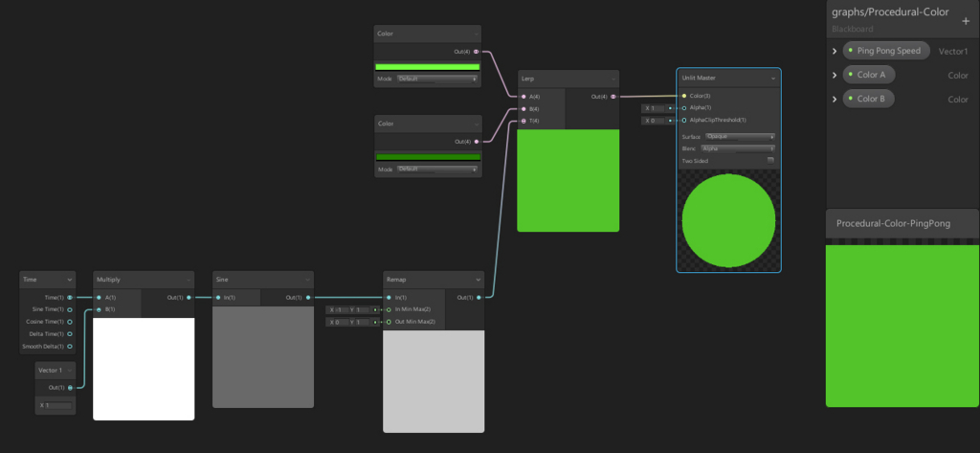Collapse the Remap node chevron
980x453 pixels.
pyautogui.click(x=479, y=280)
